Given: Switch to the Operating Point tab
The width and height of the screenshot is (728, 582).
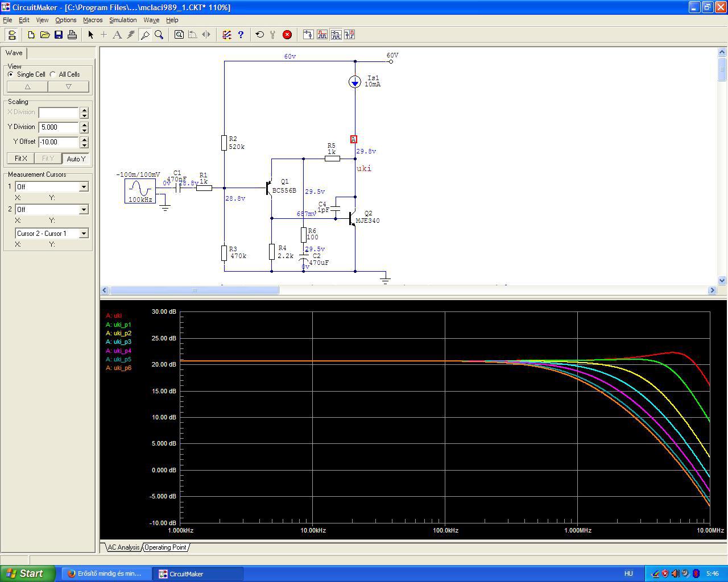Looking at the screenshot, I should click(x=165, y=547).
